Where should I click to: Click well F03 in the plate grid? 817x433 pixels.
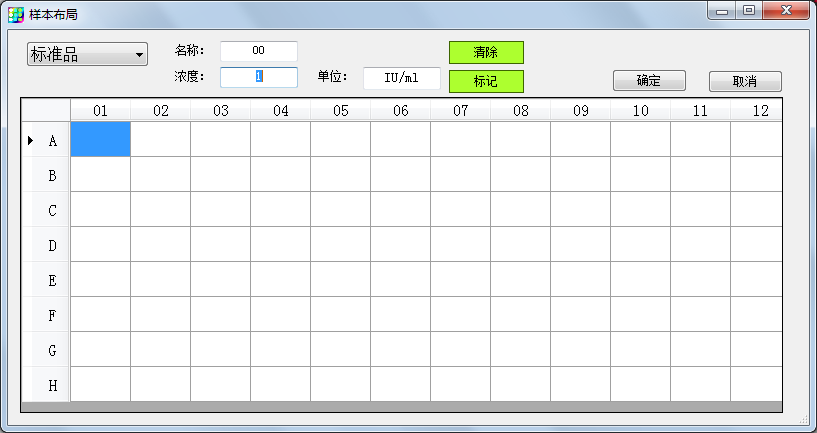[220, 314]
